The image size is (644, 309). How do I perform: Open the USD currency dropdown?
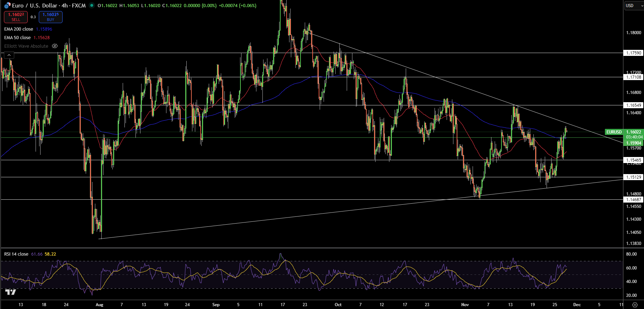pos(634,5)
